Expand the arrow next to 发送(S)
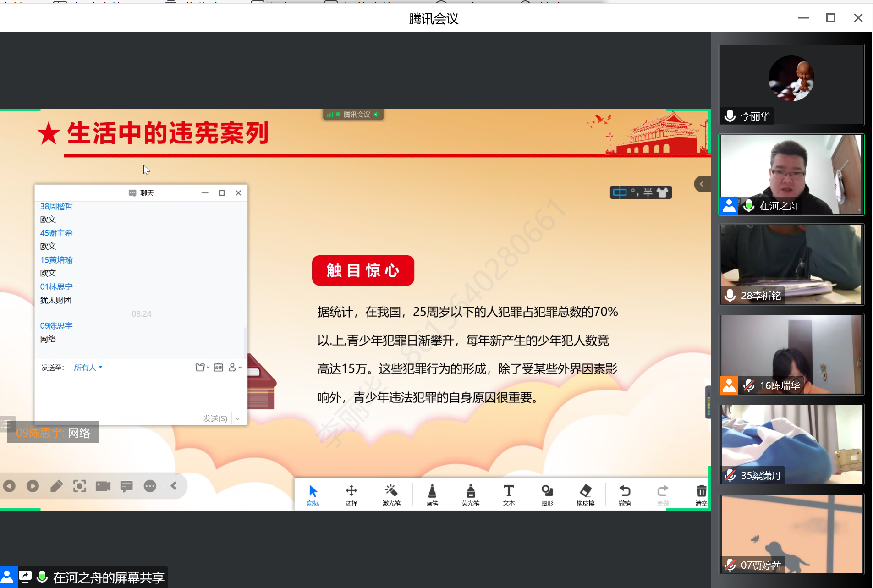This screenshot has height=588, width=873. tap(237, 418)
